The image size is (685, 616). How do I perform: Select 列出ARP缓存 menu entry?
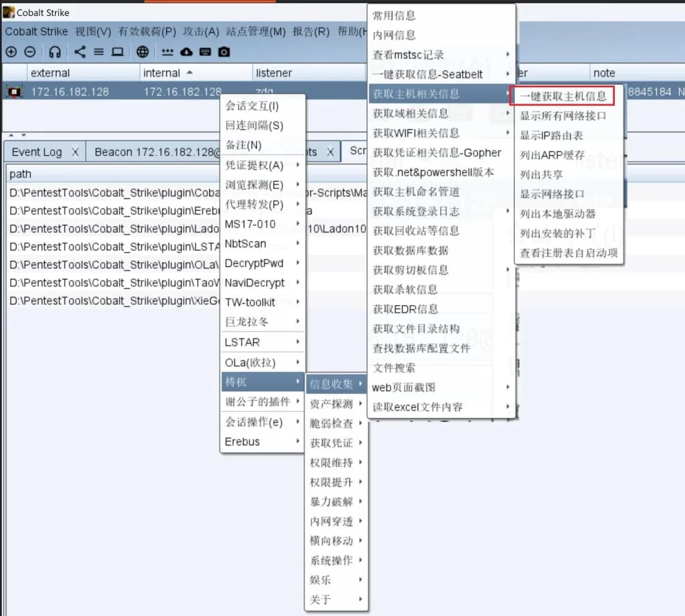(x=569, y=155)
